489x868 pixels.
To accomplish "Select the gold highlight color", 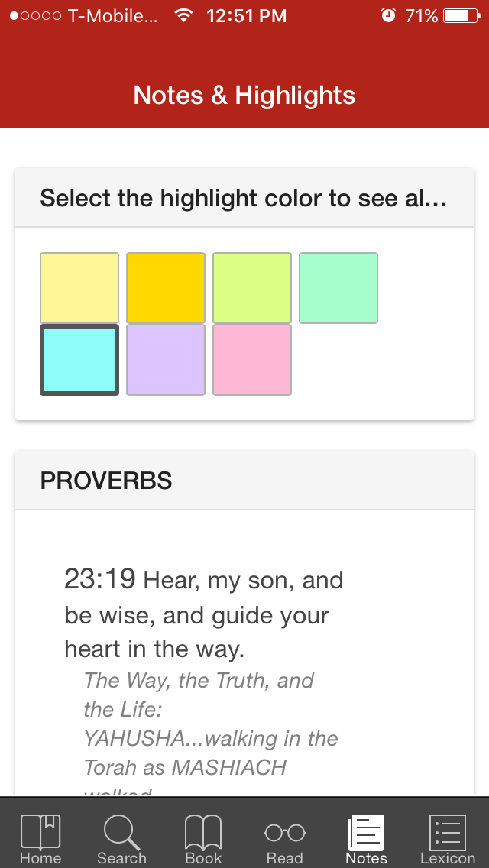I will 166,288.
